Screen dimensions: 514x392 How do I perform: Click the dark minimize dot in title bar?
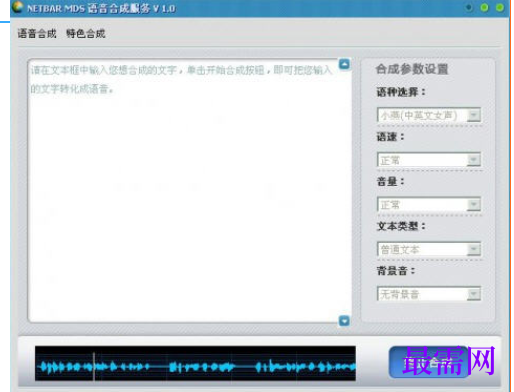coord(469,7)
